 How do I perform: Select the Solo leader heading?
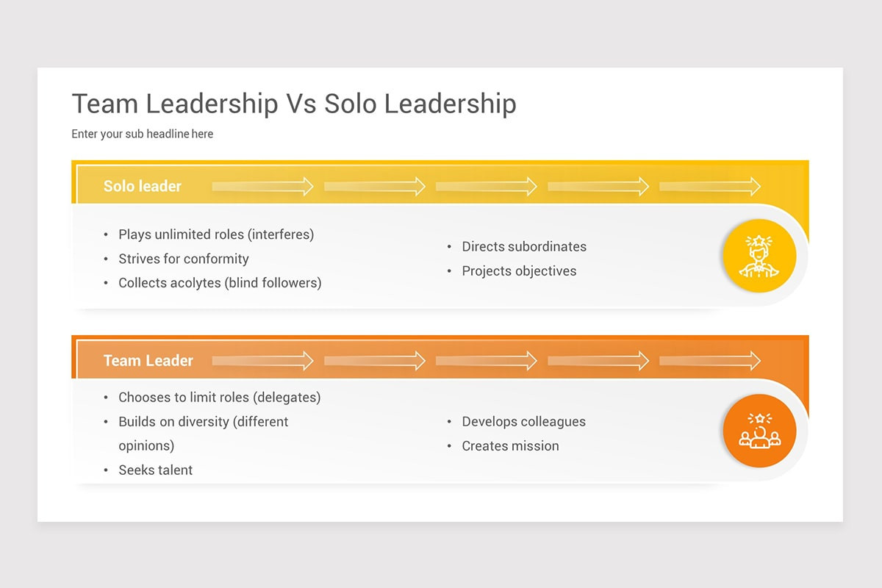[x=143, y=187]
